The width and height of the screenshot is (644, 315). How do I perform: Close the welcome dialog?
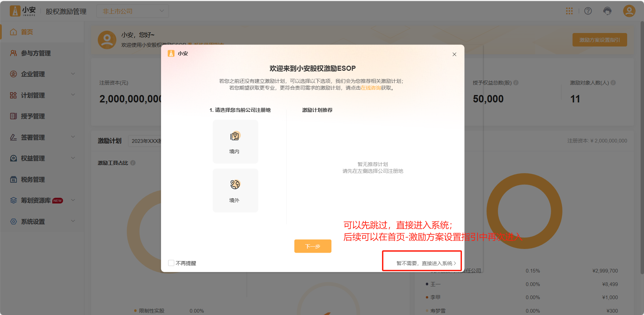455,54
